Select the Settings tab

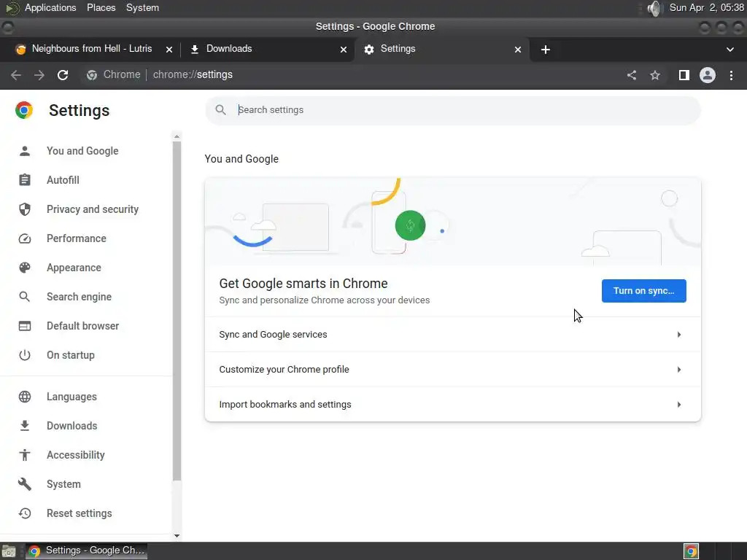click(x=441, y=49)
